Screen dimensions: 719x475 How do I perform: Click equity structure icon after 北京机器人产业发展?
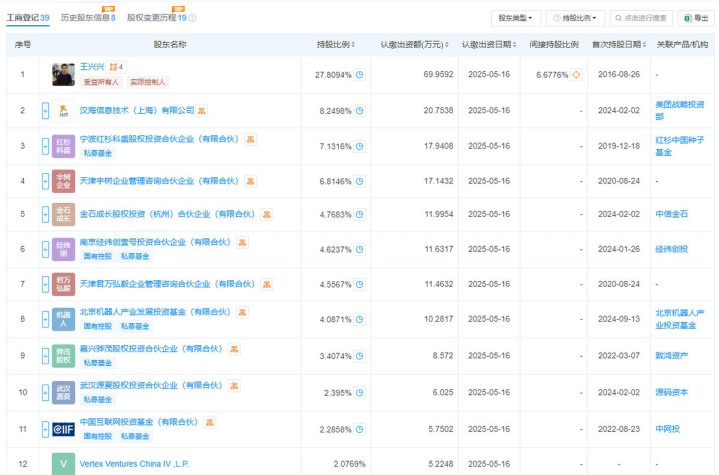click(x=242, y=312)
